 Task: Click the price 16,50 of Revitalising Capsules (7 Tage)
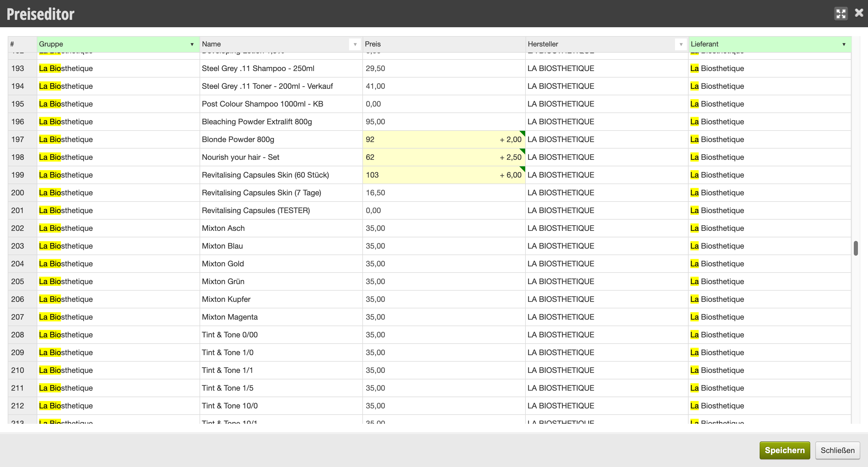pos(444,193)
